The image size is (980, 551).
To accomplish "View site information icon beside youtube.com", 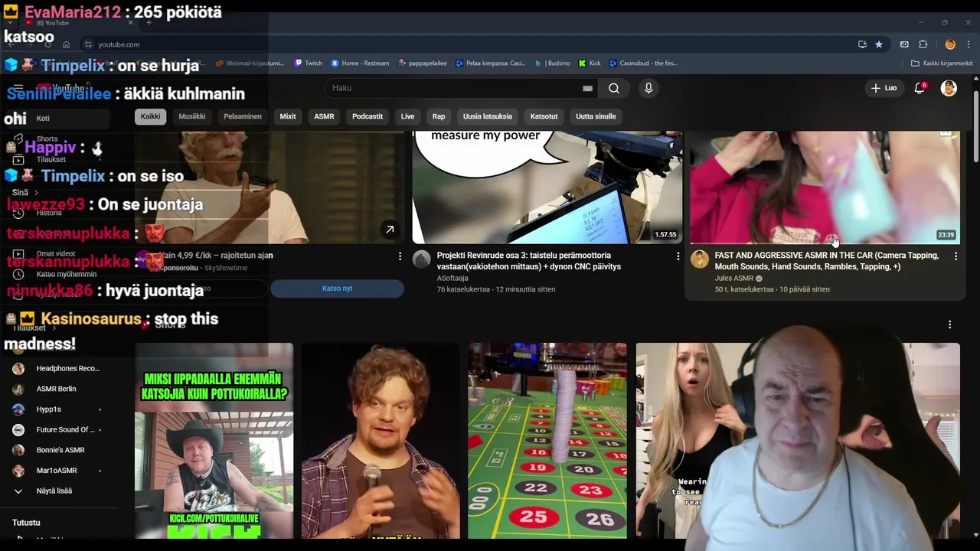I will (88, 44).
